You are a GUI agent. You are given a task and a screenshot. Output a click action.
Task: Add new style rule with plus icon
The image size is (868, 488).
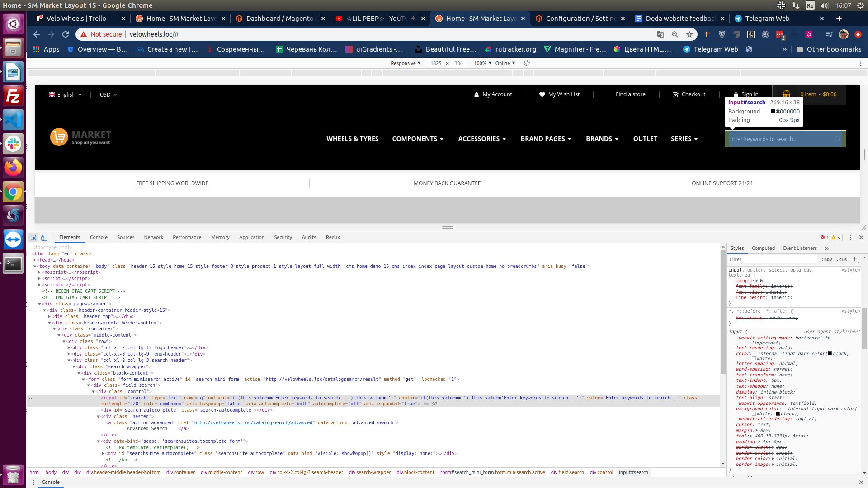tap(854, 259)
